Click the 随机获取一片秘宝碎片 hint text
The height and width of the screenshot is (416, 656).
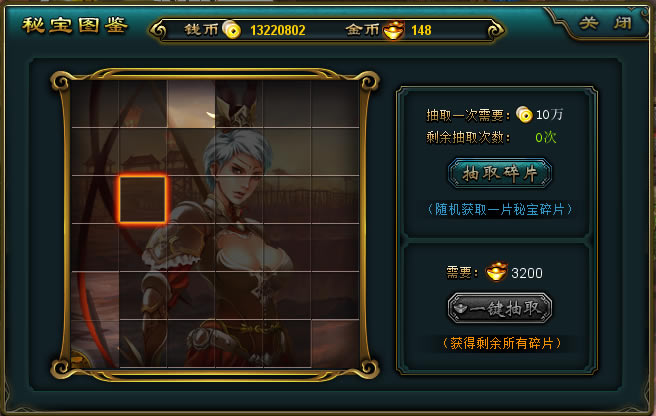(x=500, y=209)
